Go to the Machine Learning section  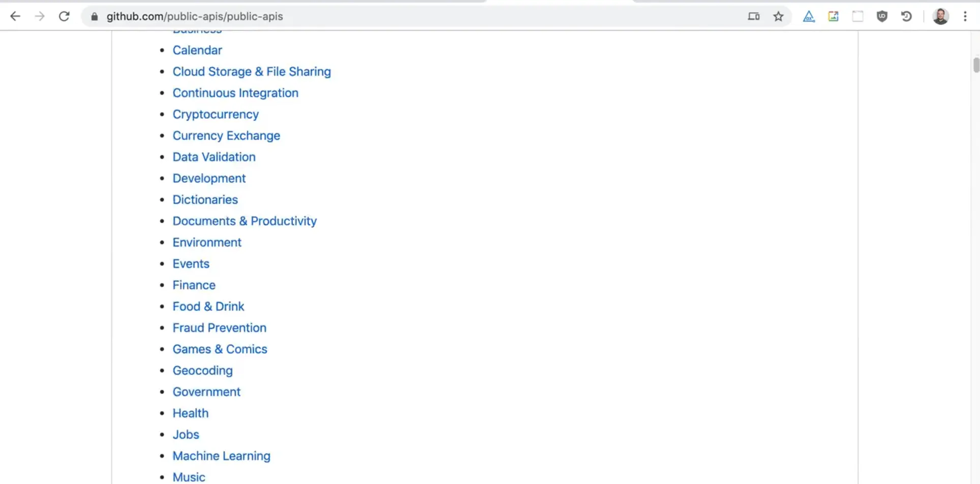tap(221, 456)
